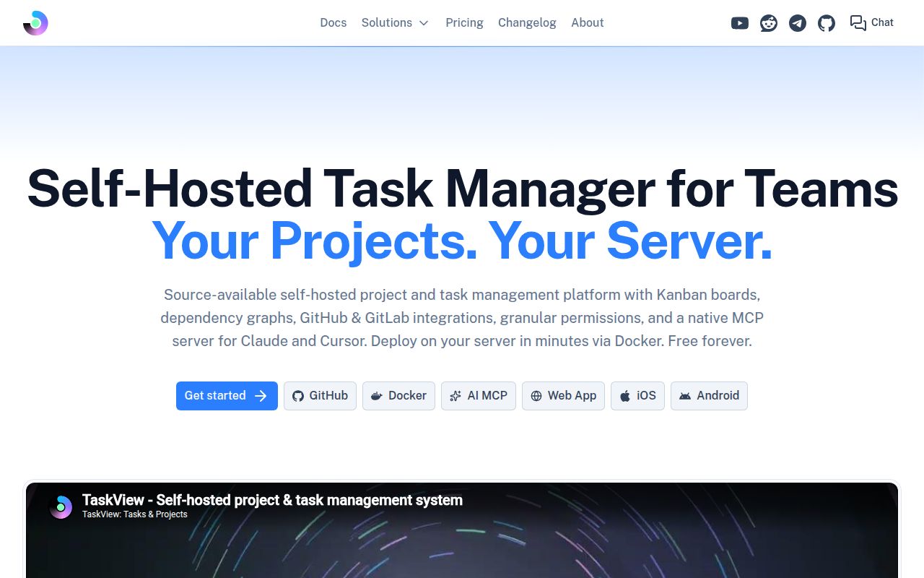Click the Docker button
924x578 pixels.
coord(398,396)
